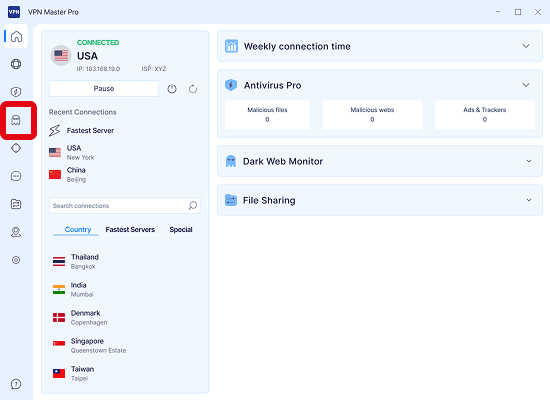Viewport: 550px width, 400px height.
Task: Click the ISP: XYZ text
Action: pyautogui.click(x=154, y=69)
